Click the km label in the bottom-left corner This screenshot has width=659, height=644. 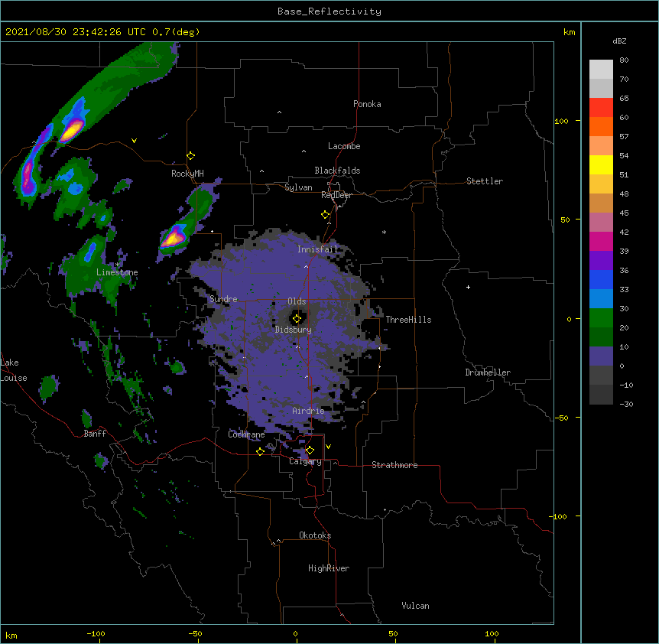[11, 635]
